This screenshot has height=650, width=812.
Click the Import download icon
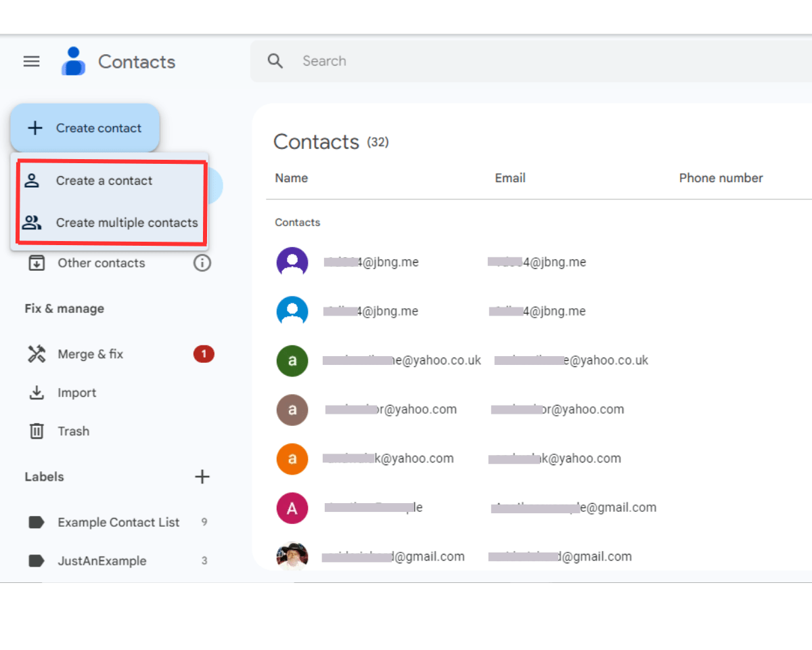[37, 393]
